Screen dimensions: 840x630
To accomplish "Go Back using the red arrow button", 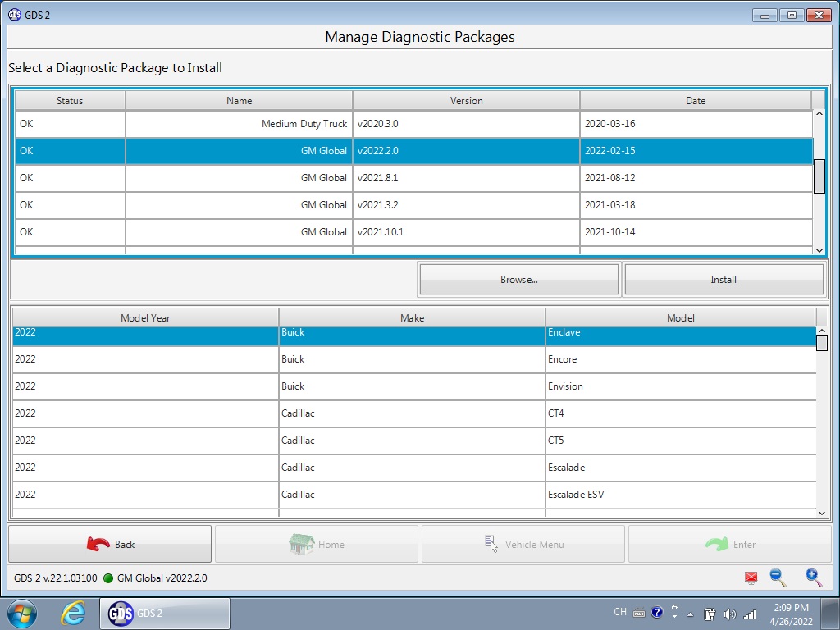I will (x=110, y=545).
